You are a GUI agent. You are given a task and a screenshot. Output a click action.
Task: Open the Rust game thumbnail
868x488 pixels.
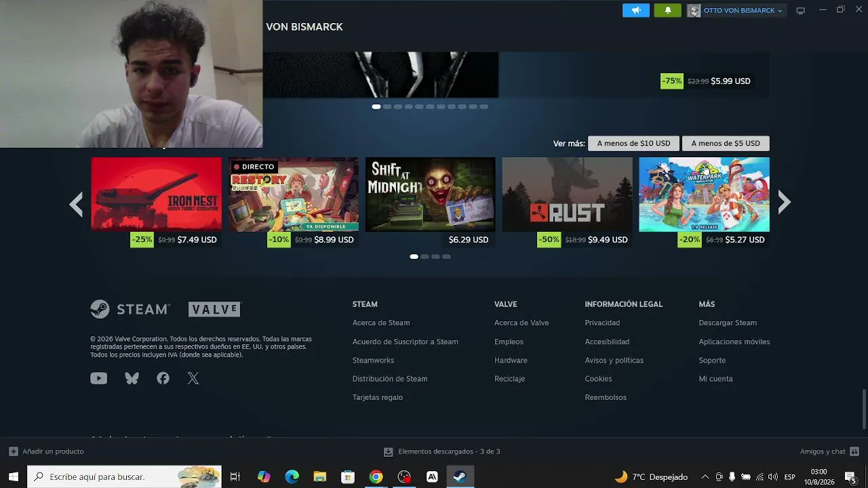567,195
